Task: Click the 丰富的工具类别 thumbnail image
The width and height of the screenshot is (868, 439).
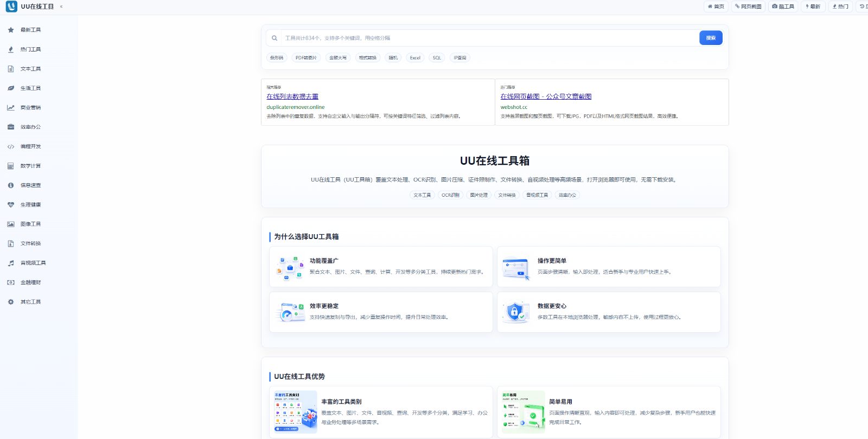Action: tap(296, 412)
